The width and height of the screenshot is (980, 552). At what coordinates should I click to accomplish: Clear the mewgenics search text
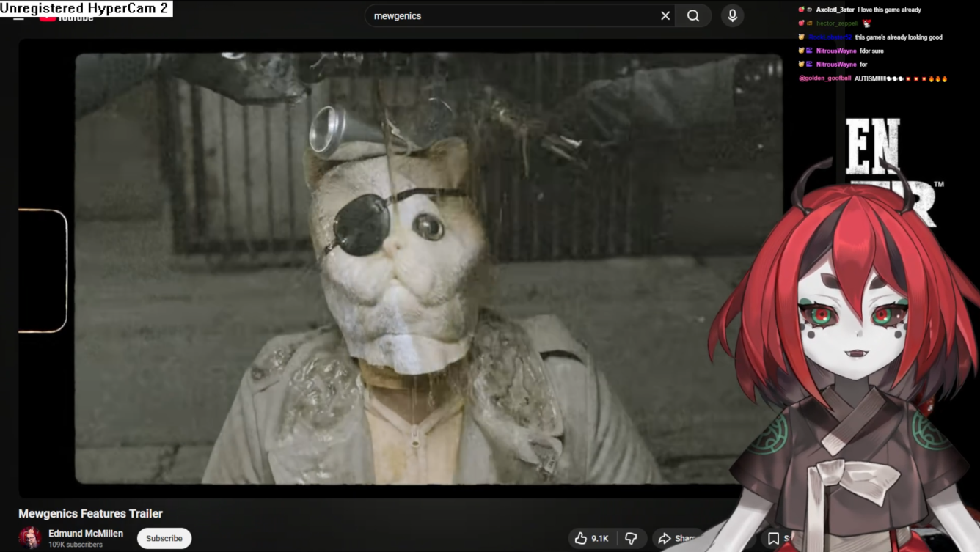pos(665,15)
